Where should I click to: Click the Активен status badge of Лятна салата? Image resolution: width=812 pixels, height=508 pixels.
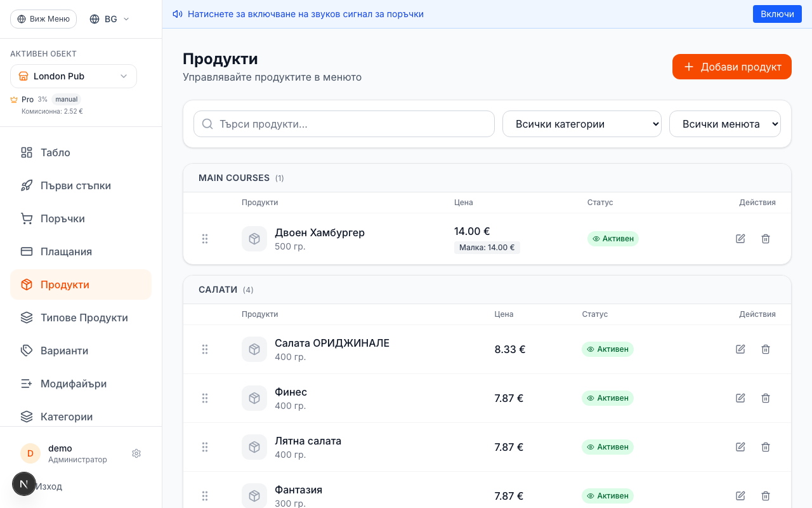pyautogui.click(x=607, y=447)
